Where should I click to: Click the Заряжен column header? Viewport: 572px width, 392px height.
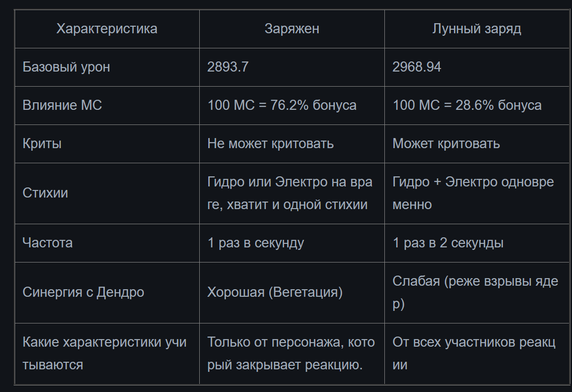pos(292,29)
